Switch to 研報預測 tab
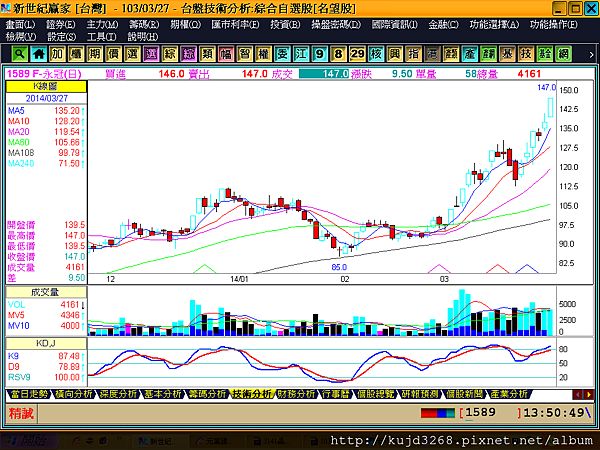Image resolution: width=600 pixels, height=450 pixels. tap(420, 394)
